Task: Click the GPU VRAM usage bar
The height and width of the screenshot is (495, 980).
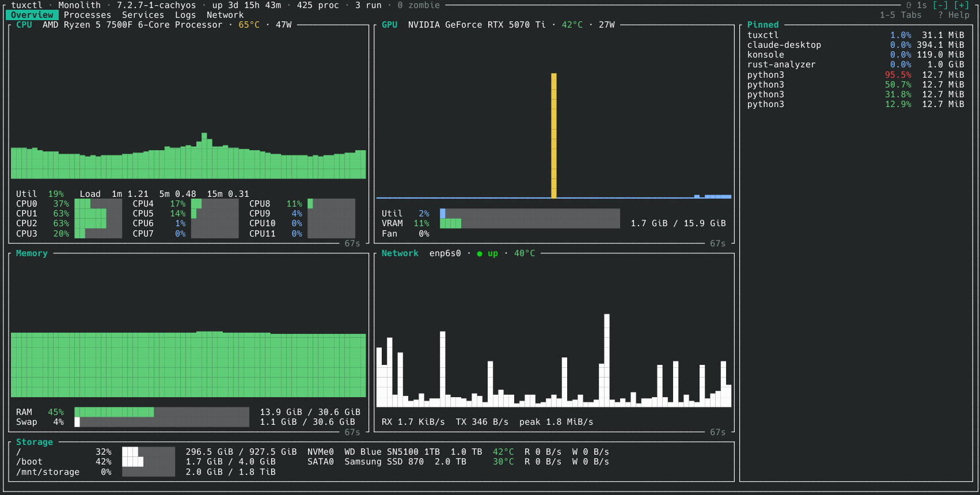Action: click(x=530, y=223)
